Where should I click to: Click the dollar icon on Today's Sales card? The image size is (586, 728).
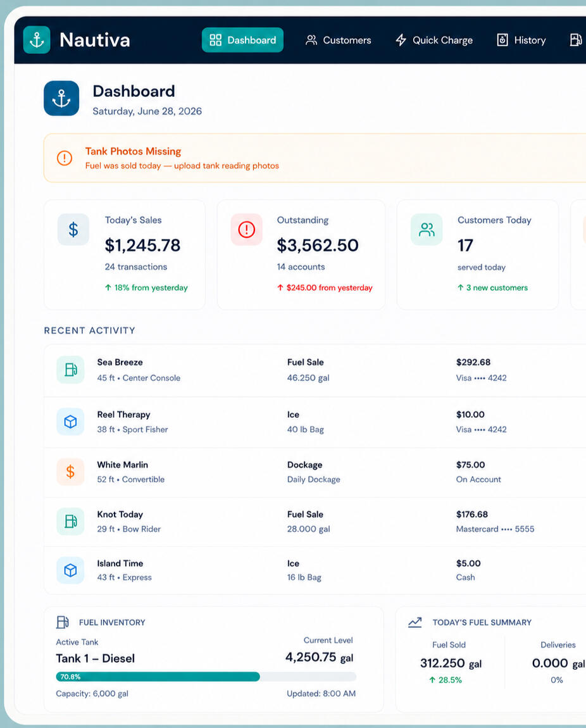click(73, 229)
